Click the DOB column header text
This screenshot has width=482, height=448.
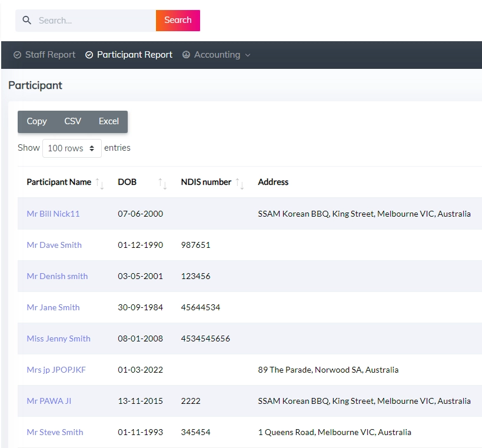click(x=127, y=182)
